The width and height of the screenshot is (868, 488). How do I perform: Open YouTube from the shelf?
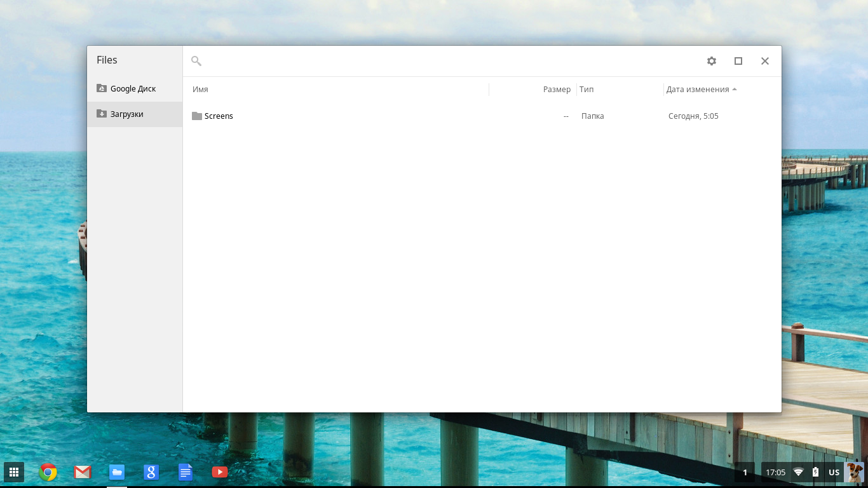tap(220, 472)
